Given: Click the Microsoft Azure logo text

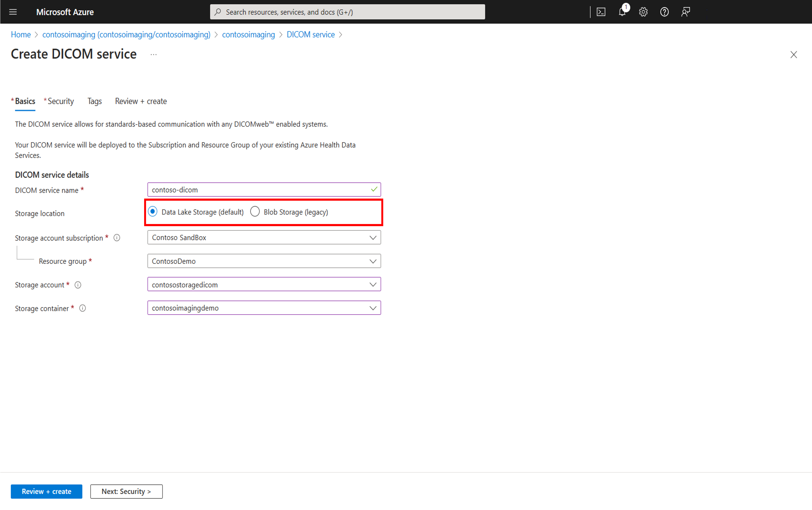Looking at the screenshot, I should click(x=65, y=12).
